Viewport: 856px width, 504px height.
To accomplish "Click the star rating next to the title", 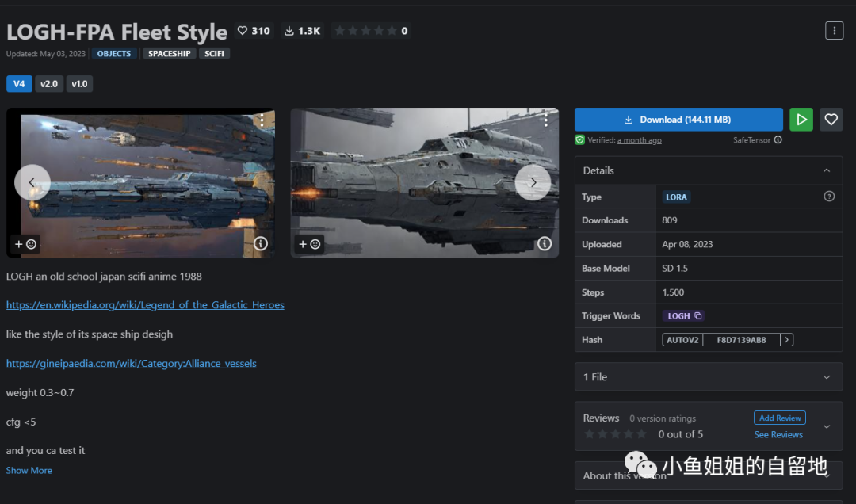I will [x=371, y=31].
